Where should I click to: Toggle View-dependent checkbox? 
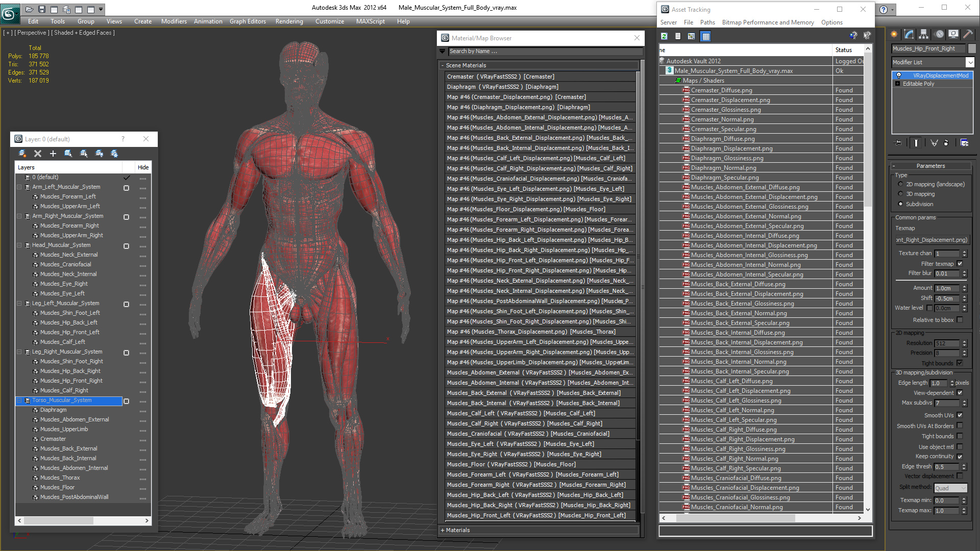[x=960, y=393]
